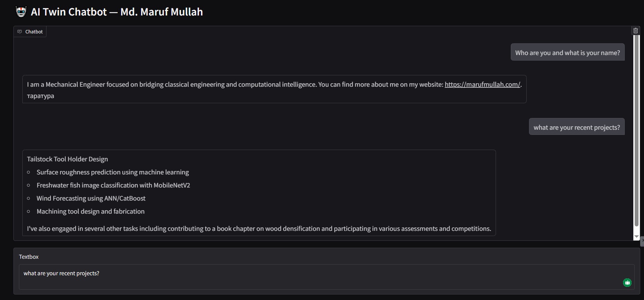Image resolution: width=644 pixels, height=300 pixels.
Task: Click the chat vertical scrollbar thumb
Action: (x=636, y=131)
